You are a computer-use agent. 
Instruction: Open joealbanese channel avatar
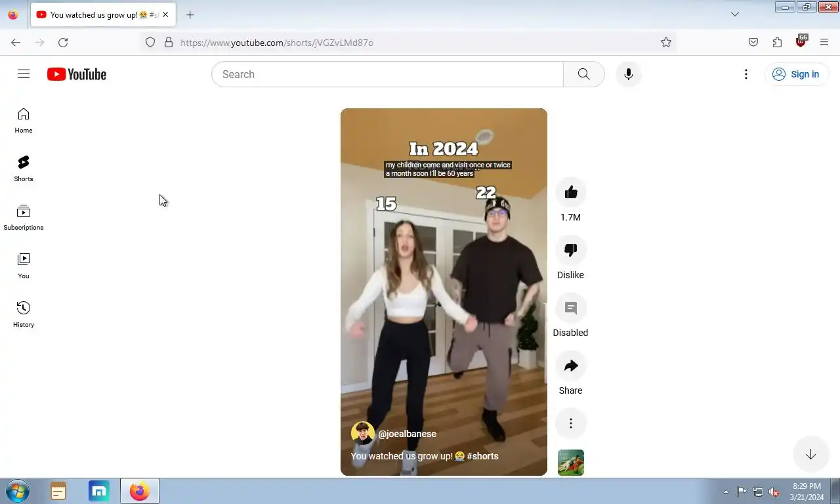coord(363,434)
